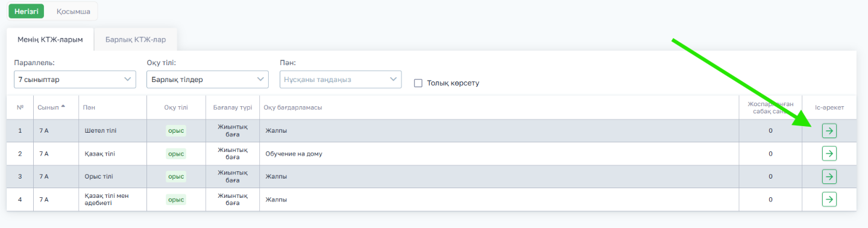Click Жалпы in the Шетел тілі row
The width and height of the screenshot is (868, 228).
coord(276,131)
